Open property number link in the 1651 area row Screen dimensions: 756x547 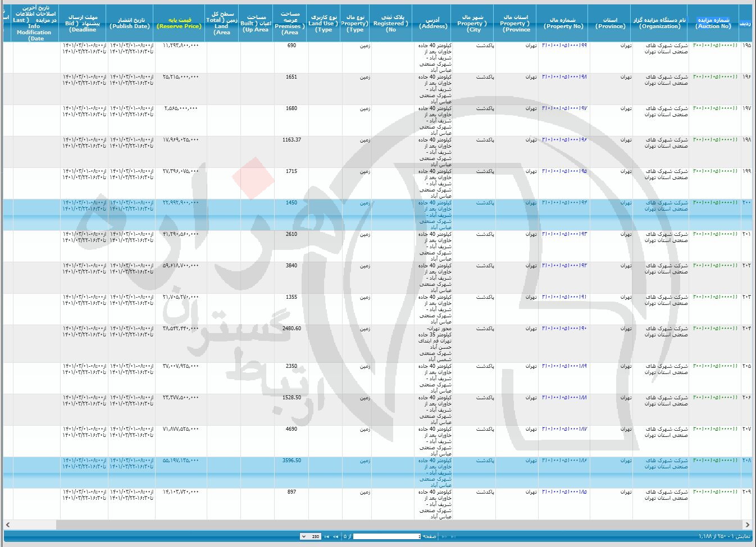click(564, 76)
